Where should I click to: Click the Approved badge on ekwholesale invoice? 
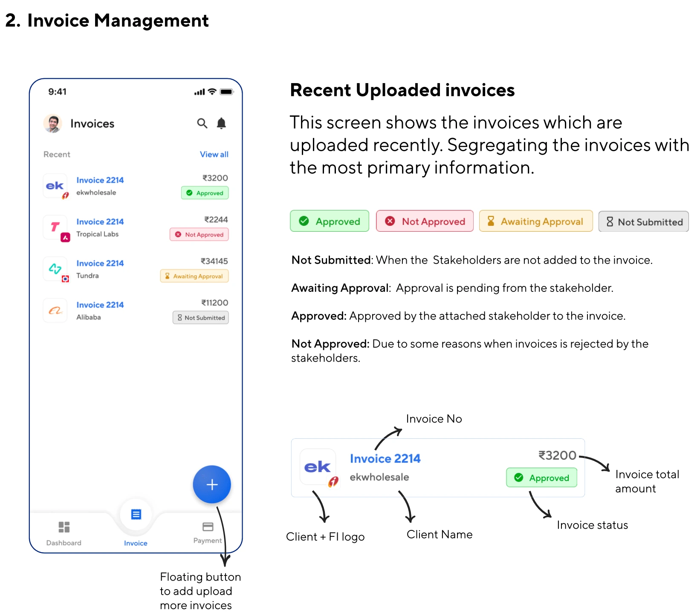coord(205,193)
